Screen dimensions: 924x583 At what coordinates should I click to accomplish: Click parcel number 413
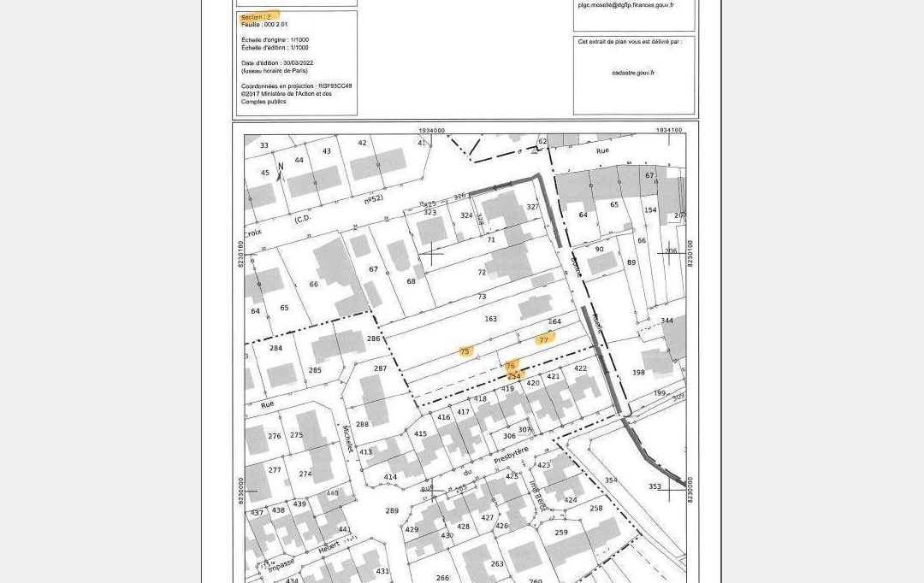click(x=366, y=452)
